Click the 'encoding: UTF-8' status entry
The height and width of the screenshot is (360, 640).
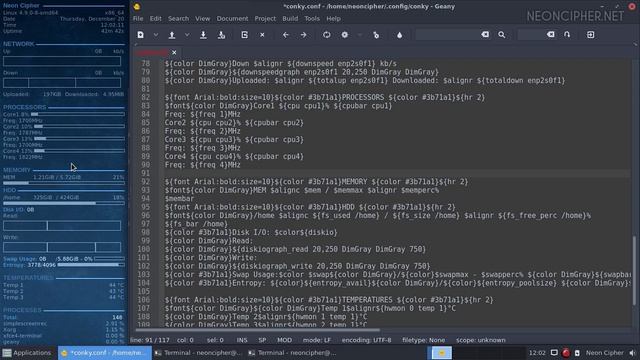pos(367,340)
